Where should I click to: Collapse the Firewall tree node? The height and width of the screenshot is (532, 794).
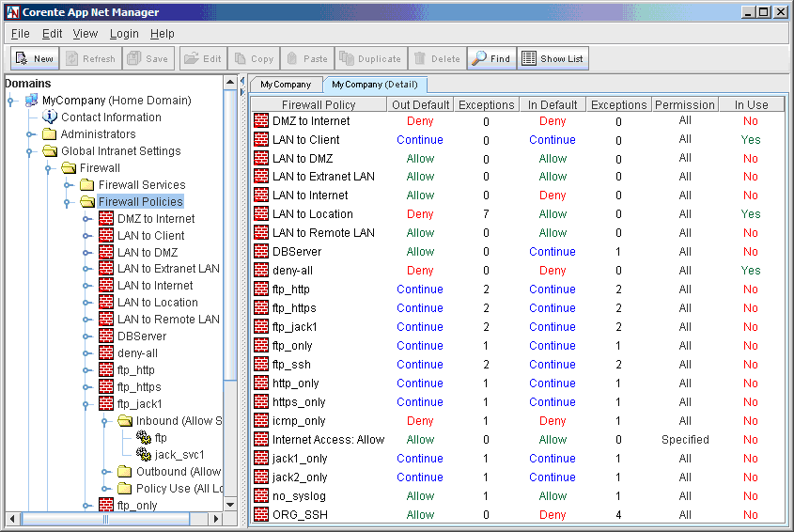point(49,168)
